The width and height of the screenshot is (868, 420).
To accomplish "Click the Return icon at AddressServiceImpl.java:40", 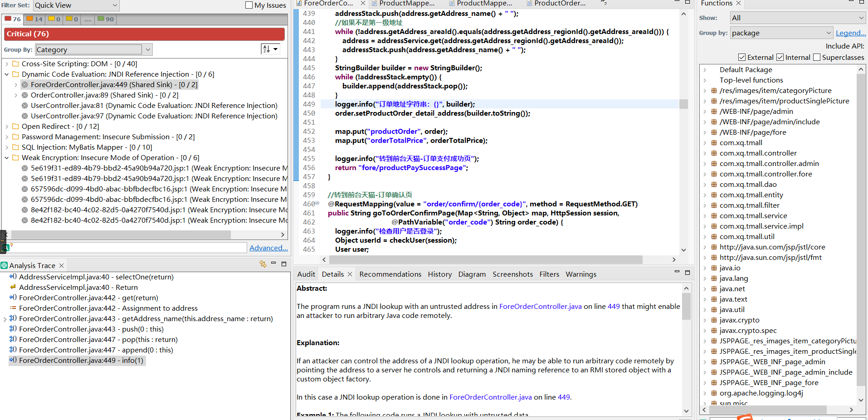I will tap(13, 287).
